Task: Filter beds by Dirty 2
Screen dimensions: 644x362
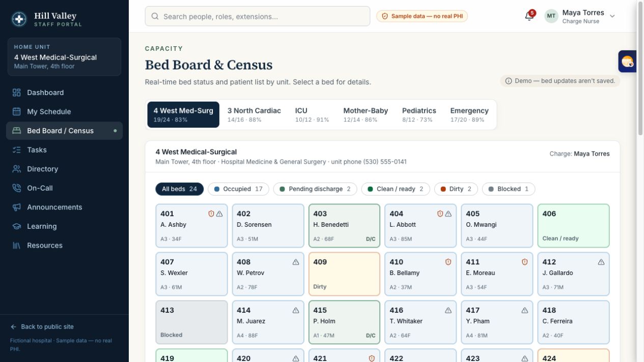Action: point(456,189)
